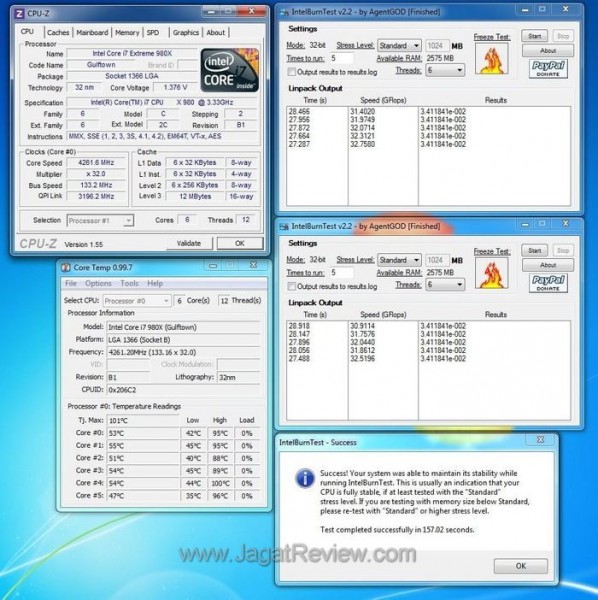Open the Tools menu in Core Temp
Image resolution: width=598 pixels, height=600 pixels.
129,283
